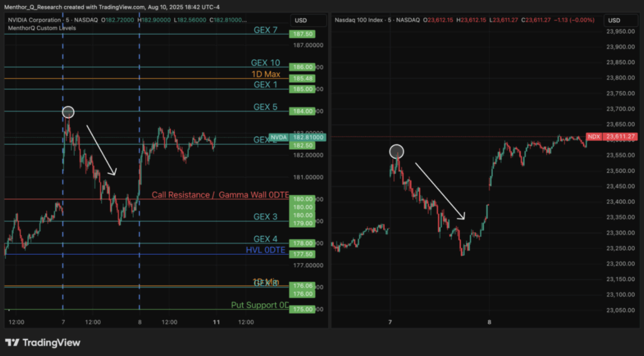The height and width of the screenshot is (356, 644).
Task: Click the HVL 0DTE level label
Action: (x=265, y=250)
